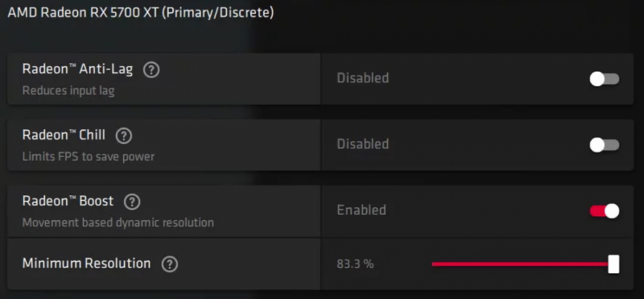Select the Radeon Chill setting label

tap(64, 135)
